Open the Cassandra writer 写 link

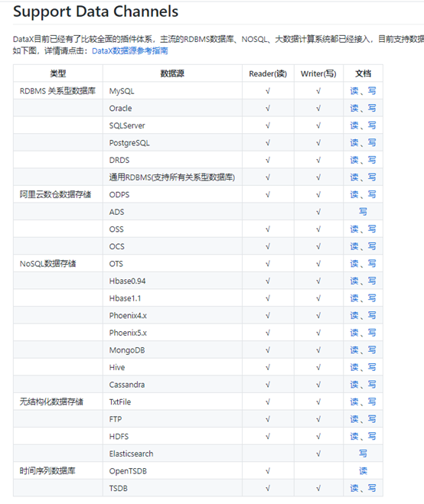coord(372,385)
